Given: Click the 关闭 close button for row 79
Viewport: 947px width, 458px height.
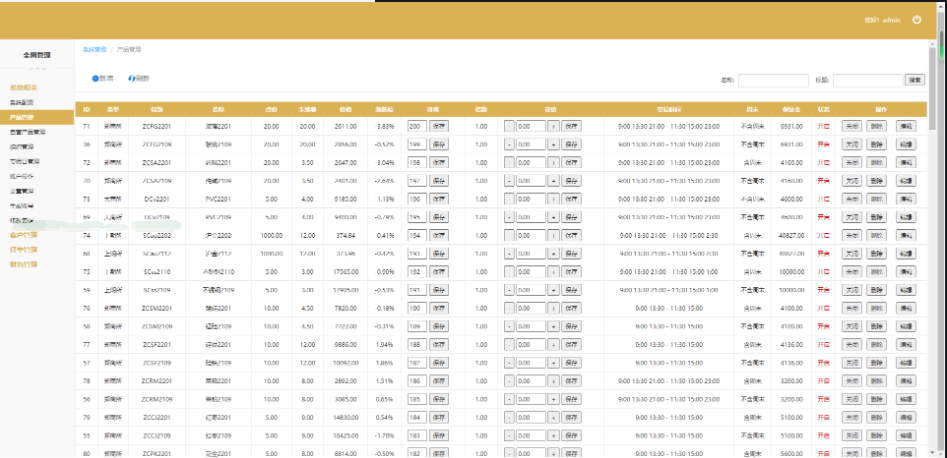Looking at the screenshot, I should pos(852,417).
